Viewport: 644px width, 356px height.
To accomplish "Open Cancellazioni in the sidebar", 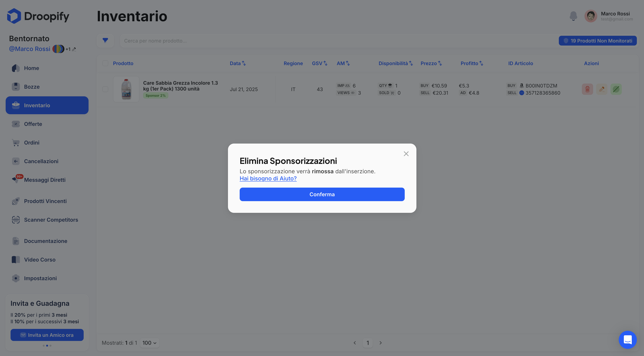I will [47, 161].
